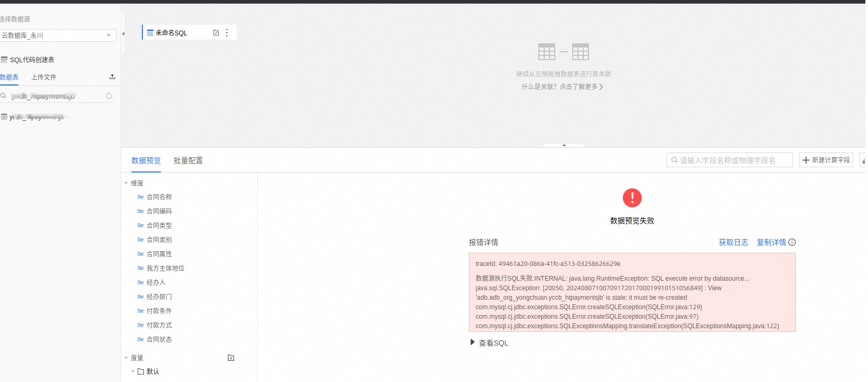Open the three-dot menu on 未命名SQL node
Image resolution: width=868 pixels, height=382 pixels.
(227, 33)
